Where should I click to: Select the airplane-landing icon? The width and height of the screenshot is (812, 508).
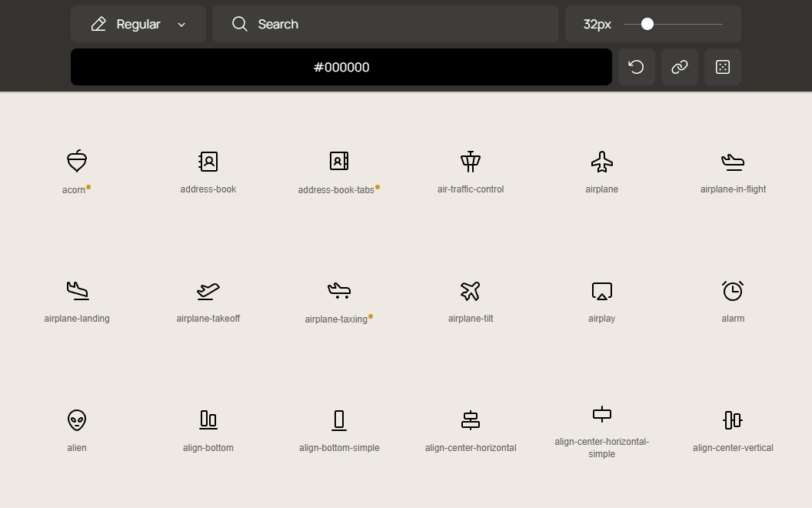tap(77, 291)
